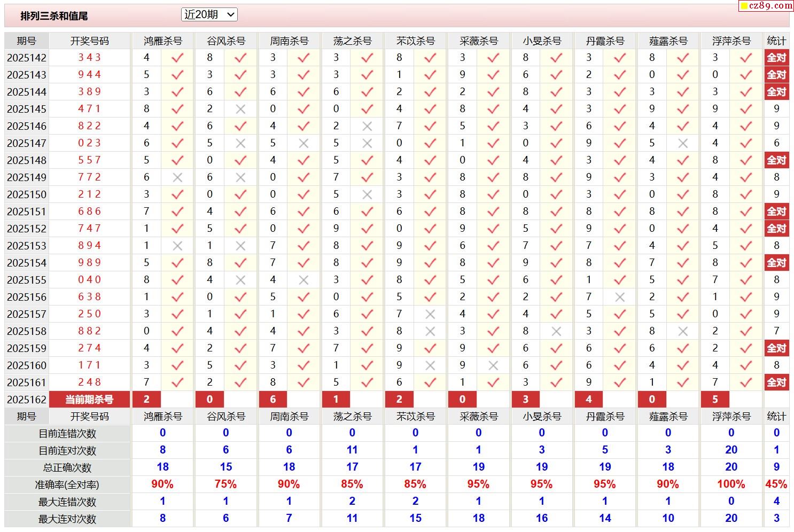Click the 目前连错次数 row label

(x=67, y=434)
